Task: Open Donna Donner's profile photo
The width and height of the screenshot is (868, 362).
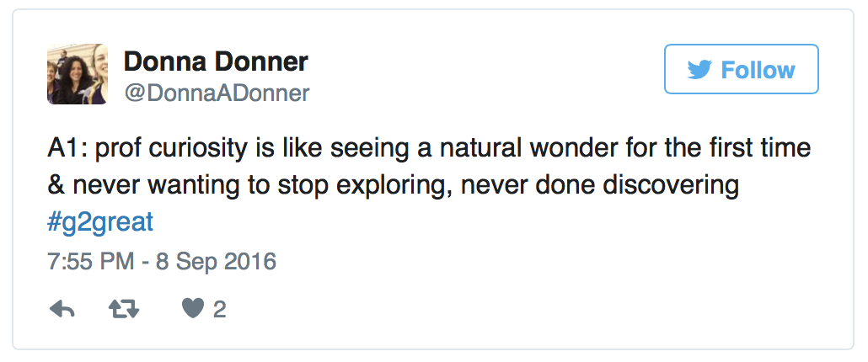Action: pyautogui.click(x=78, y=74)
